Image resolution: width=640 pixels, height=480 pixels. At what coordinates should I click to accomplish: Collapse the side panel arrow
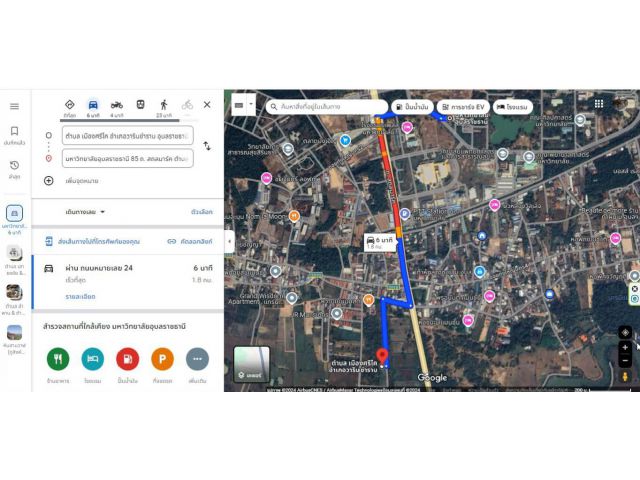click(229, 241)
